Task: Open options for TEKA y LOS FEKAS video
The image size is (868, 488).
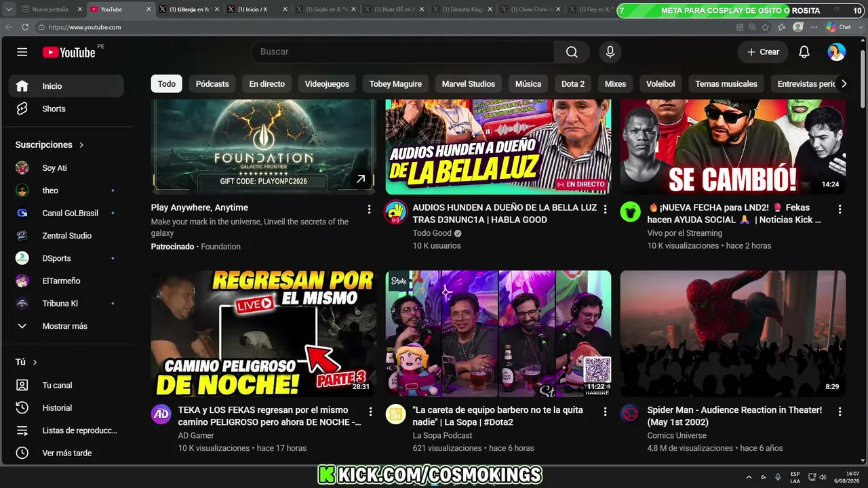Action: coord(370,411)
